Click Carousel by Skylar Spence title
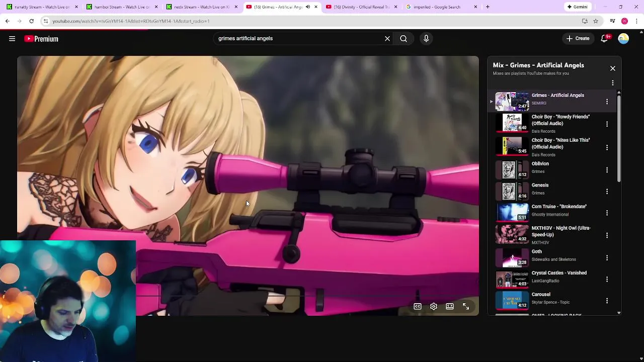The height and width of the screenshot is (362, 644). click(x=541, y=295)
